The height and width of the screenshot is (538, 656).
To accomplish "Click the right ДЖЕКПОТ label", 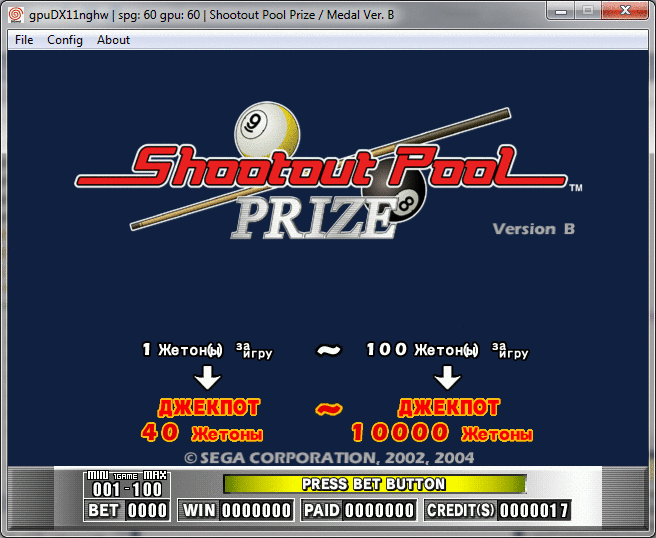I will (448, 407).
